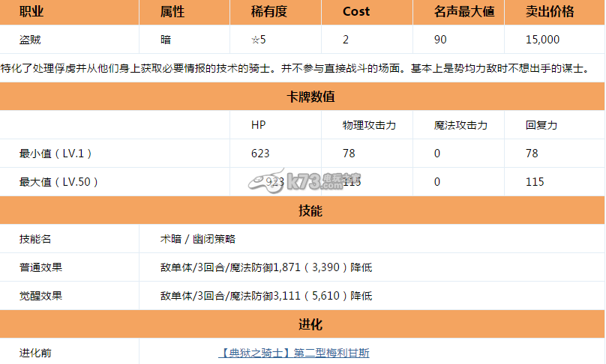Screen dimensions: 606x364
Task: Select the skill name 木暗 / 幽闭策略
Action: pyautogui.click(x=197, y=239)
